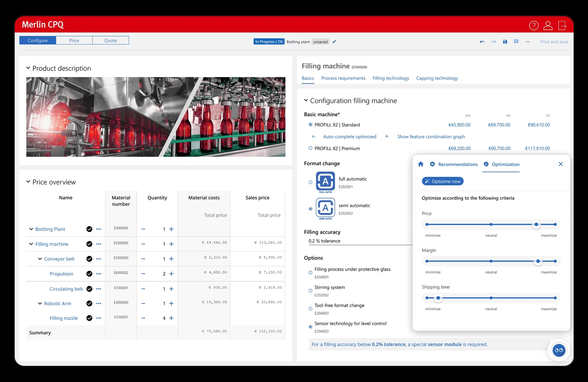
Task: Click the save disk icon
Action: (x=505, y=42)
